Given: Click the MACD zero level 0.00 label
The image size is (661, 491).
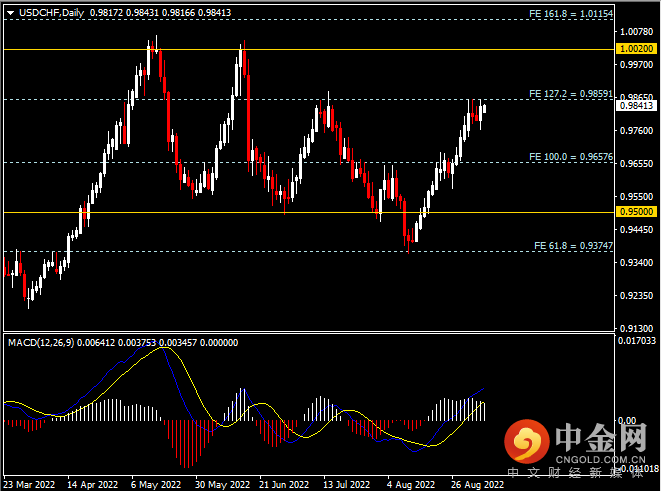Looking at the screenshot, I should pyautogui.click(x=627, y=421).
